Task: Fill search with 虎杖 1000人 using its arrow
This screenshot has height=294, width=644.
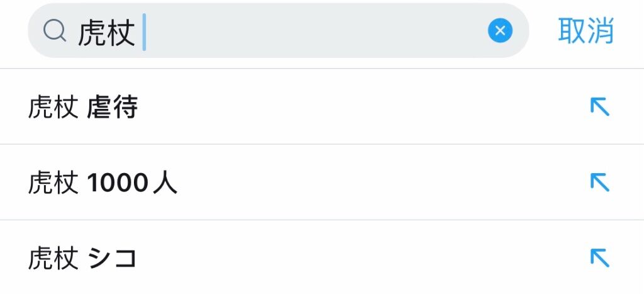Action: click(x=599, y=182)
